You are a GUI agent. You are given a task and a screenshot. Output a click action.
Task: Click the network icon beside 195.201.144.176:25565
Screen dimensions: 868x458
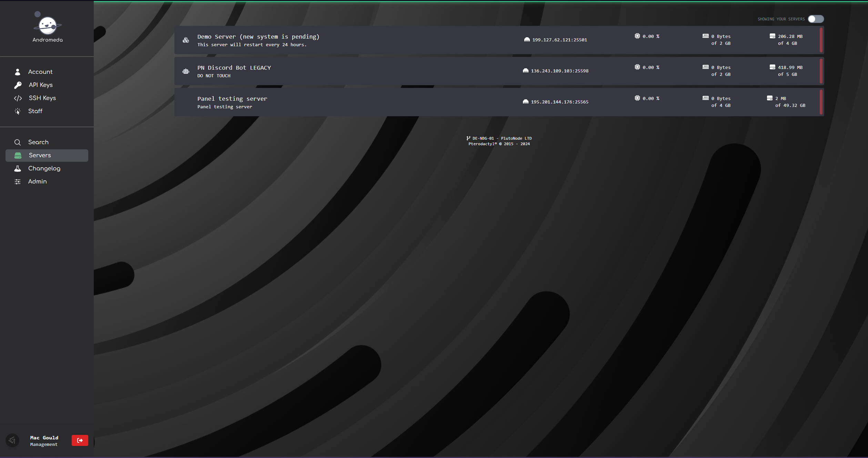pos(526,102)
